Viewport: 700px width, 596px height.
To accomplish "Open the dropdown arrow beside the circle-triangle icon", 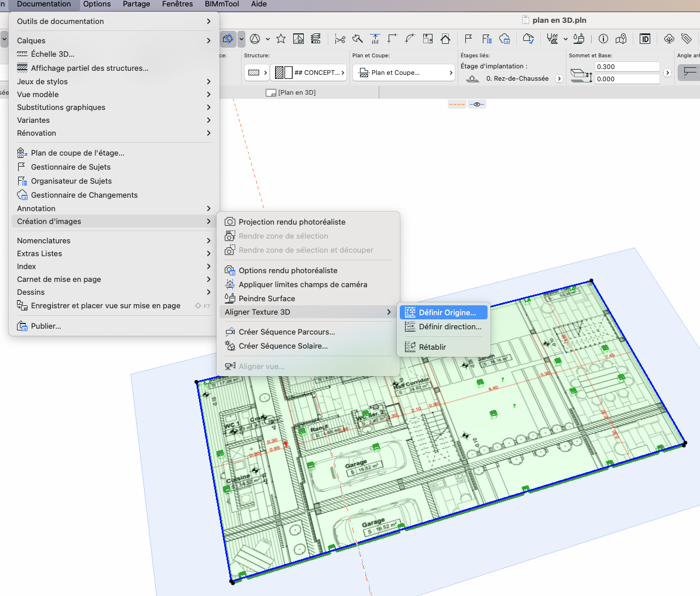I will [268, 39].
